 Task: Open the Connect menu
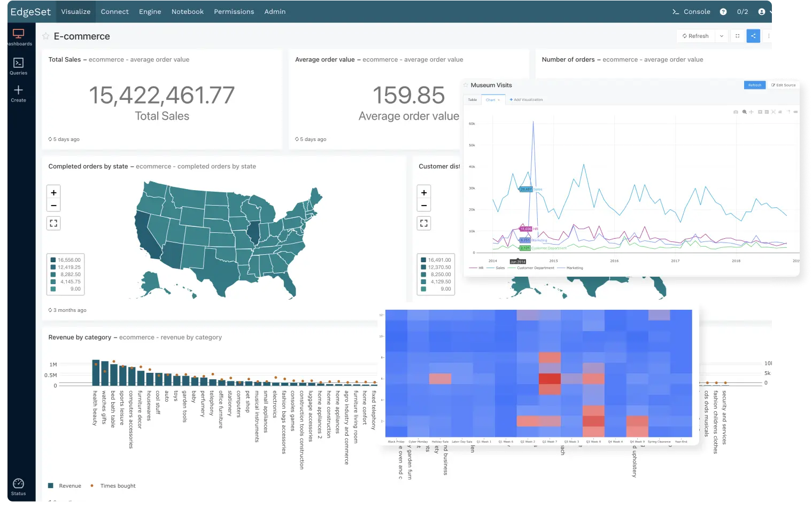click(115, 12)
